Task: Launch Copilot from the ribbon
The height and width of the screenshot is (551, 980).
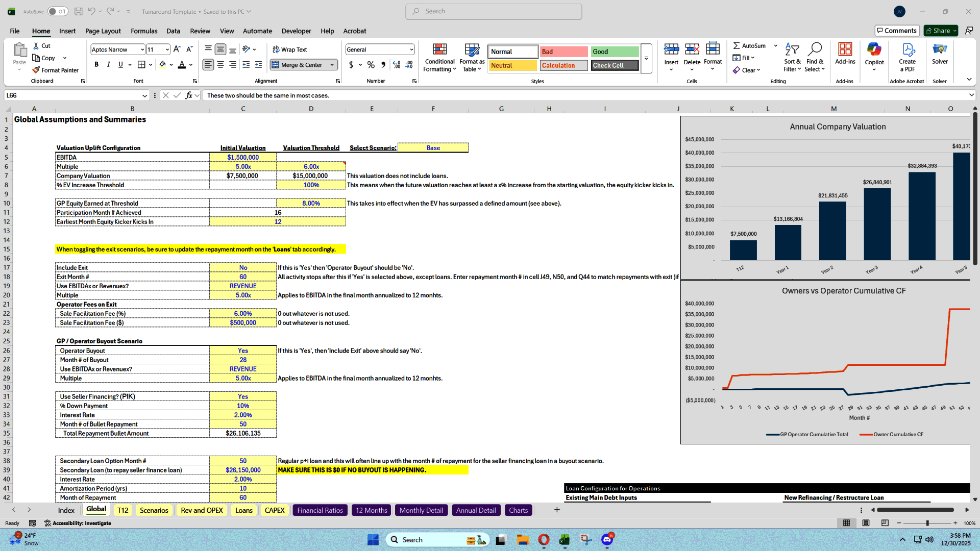Action: coord(874,57)
